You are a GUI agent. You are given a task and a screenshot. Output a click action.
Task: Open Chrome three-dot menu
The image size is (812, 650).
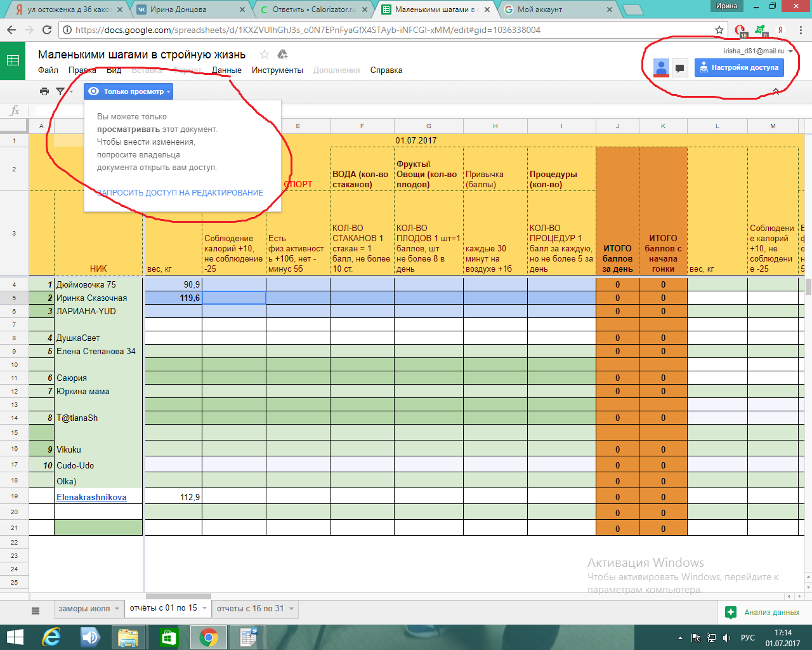[801, 30]
